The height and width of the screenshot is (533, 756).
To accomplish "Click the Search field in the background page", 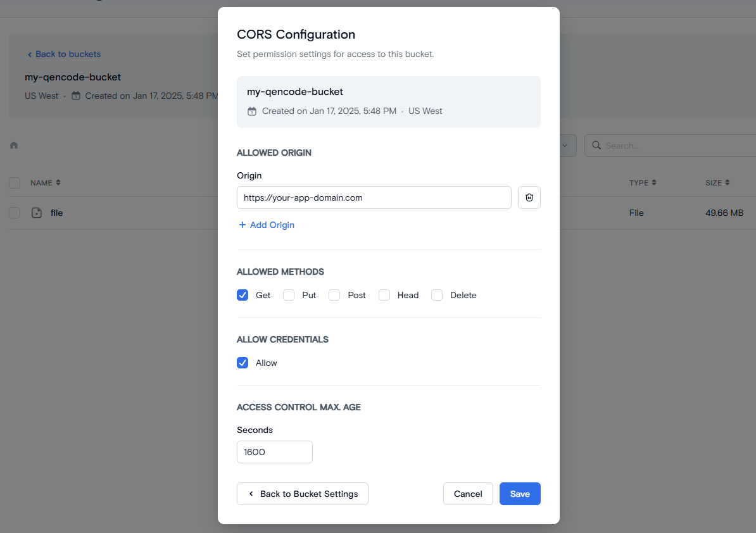I will [670, 146].
